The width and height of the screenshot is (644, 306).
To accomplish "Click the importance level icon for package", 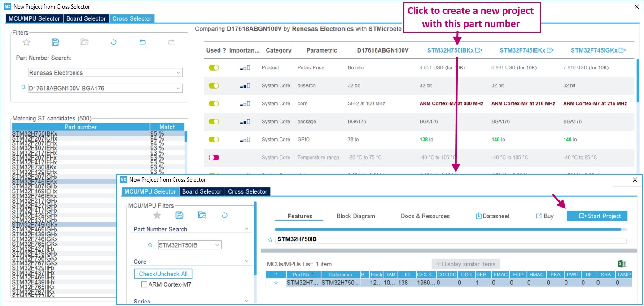I will pyautogui.click(x=245, y=122).
